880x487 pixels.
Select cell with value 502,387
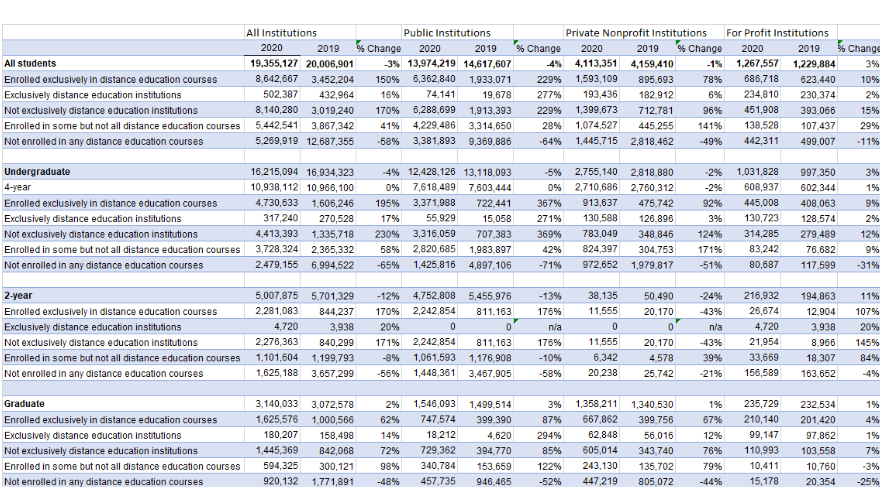click(x=272, y=95)
